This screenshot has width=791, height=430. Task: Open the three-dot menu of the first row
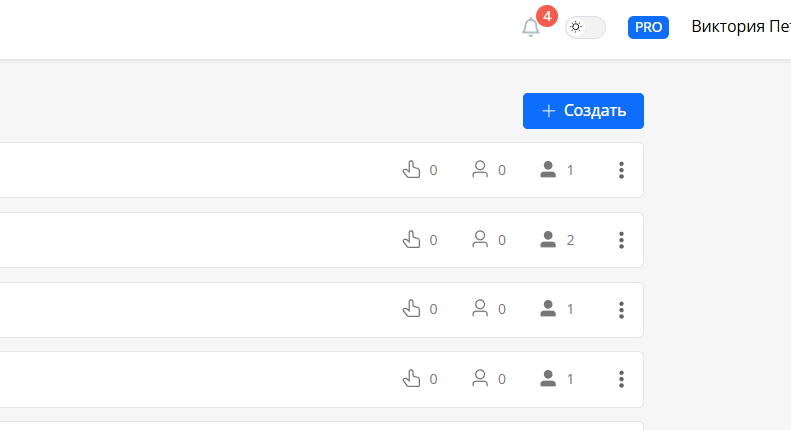click(621, 170)
